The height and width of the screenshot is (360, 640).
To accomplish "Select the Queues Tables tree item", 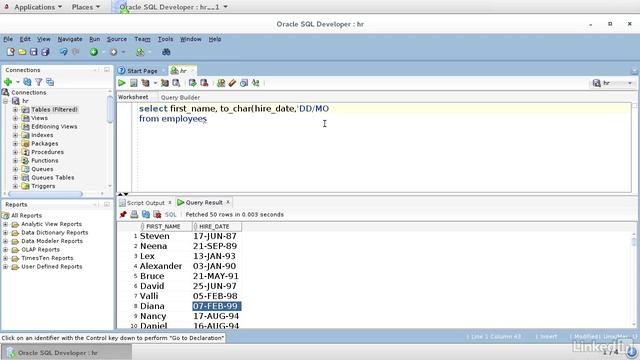I will click(x=53, y=178).
